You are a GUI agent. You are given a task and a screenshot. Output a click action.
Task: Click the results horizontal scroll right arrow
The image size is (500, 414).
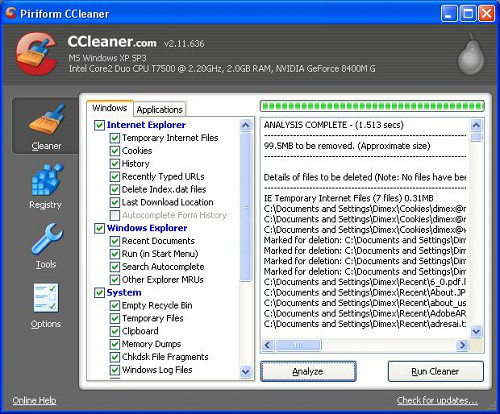coord(462,345)
